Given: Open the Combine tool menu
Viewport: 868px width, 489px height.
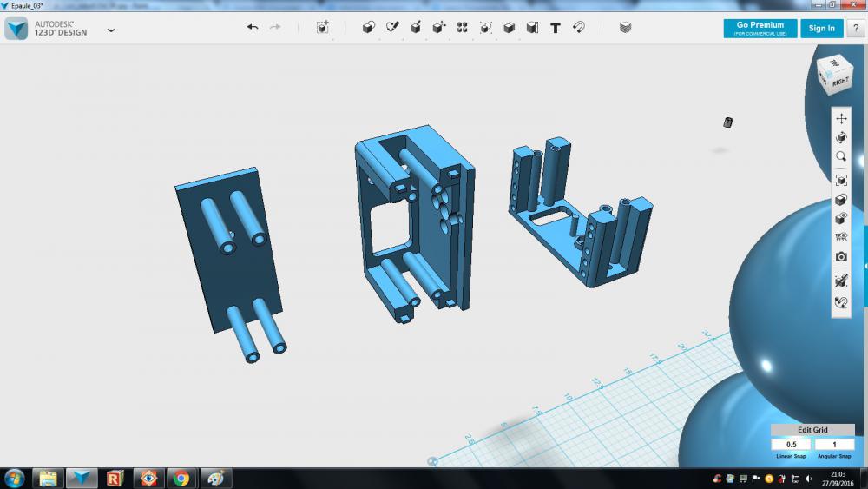Looking at the screenshot, I should (510, 27).
